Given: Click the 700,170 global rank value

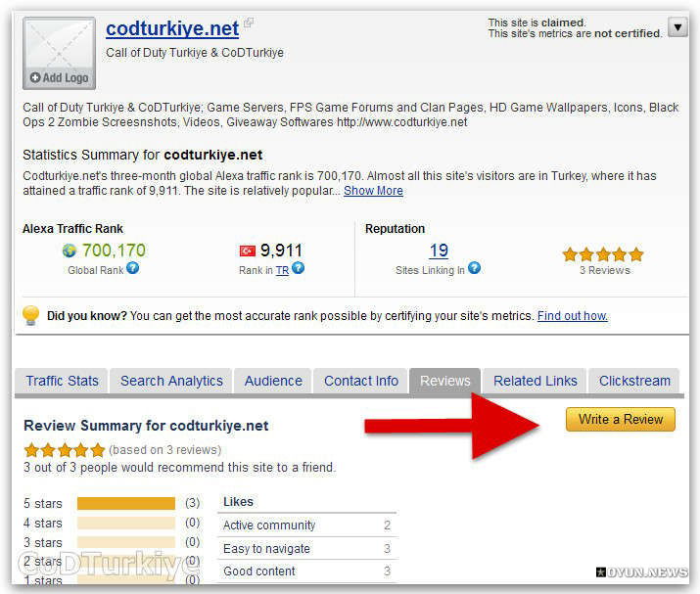Looking at the screenshot, I should 114,251.
